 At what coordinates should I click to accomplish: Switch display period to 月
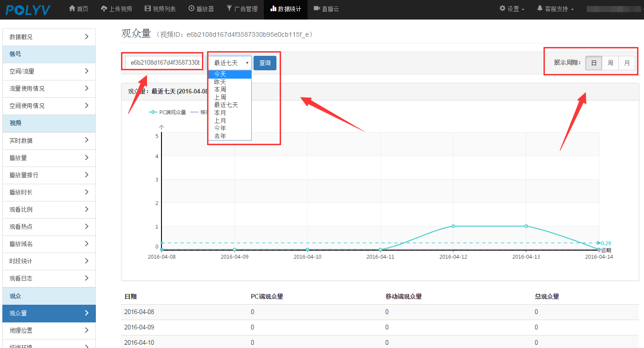click(627, 63)
